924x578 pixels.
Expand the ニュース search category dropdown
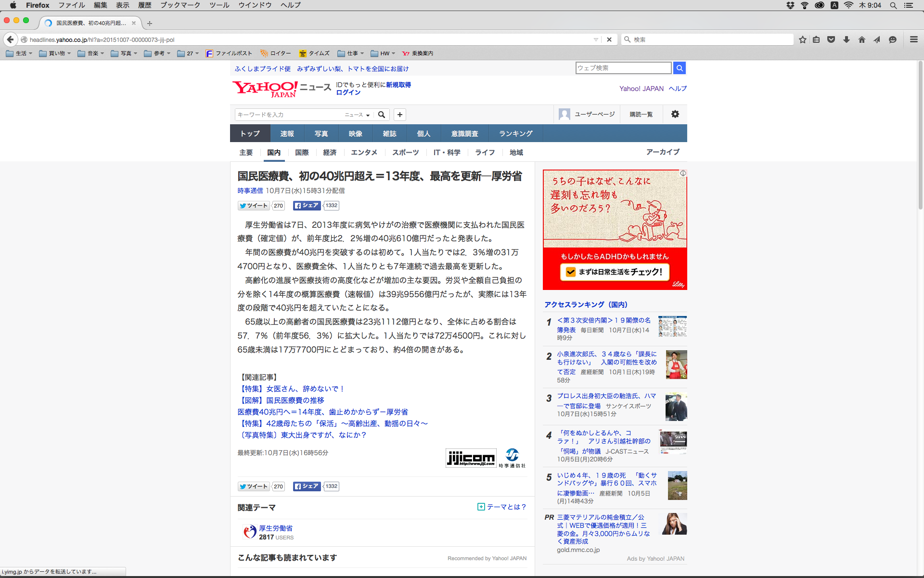click(357, 115)
